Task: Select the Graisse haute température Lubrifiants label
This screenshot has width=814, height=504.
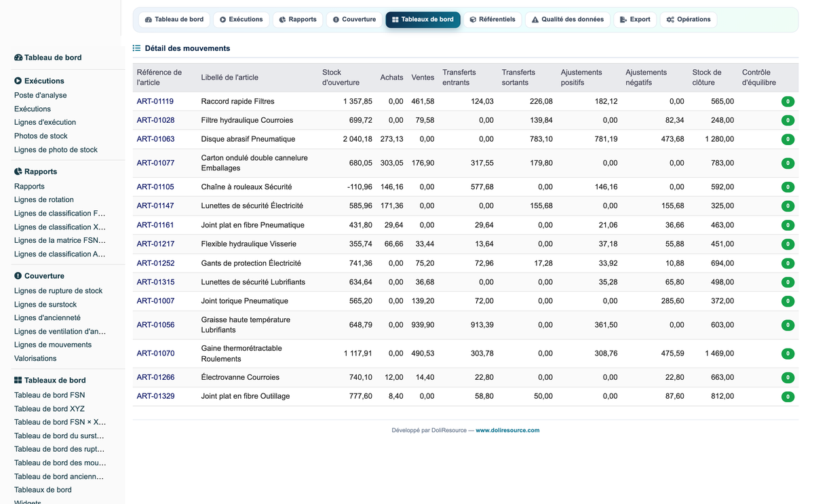Action: pyautogui.click(x=246, y=325)
